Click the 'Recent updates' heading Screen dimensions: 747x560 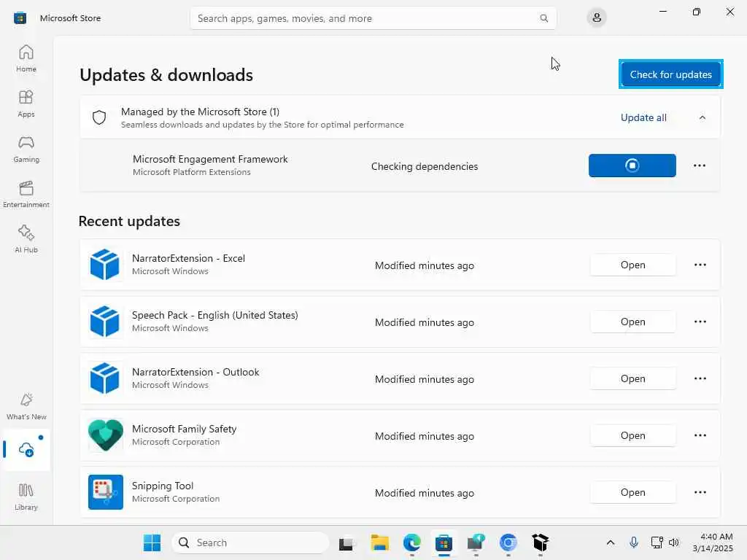pos(129,221)
